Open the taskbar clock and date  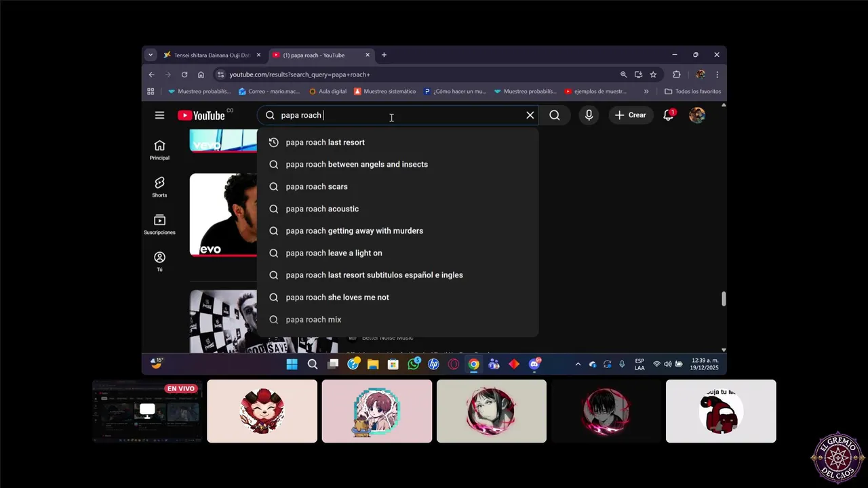(x=703, y=365)
